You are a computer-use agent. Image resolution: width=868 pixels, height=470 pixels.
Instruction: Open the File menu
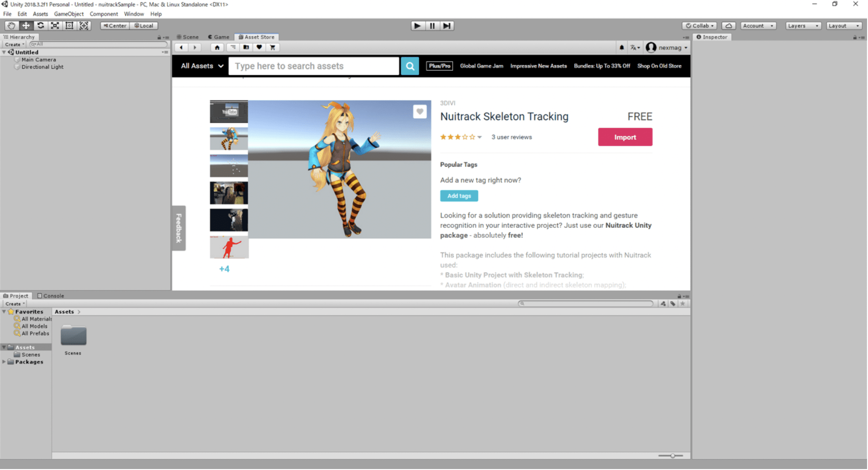7,14
